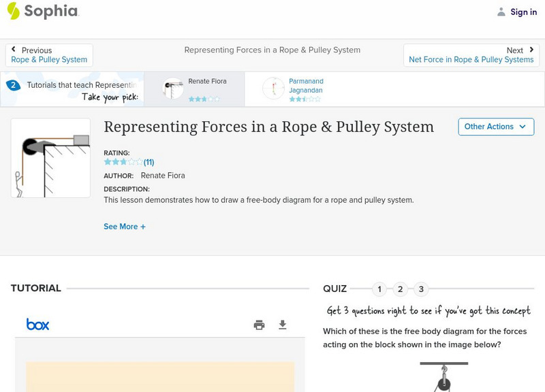545x392 pixels.
Task: Click the number 2 tutorials badge
Action: (x=13, y=85)
